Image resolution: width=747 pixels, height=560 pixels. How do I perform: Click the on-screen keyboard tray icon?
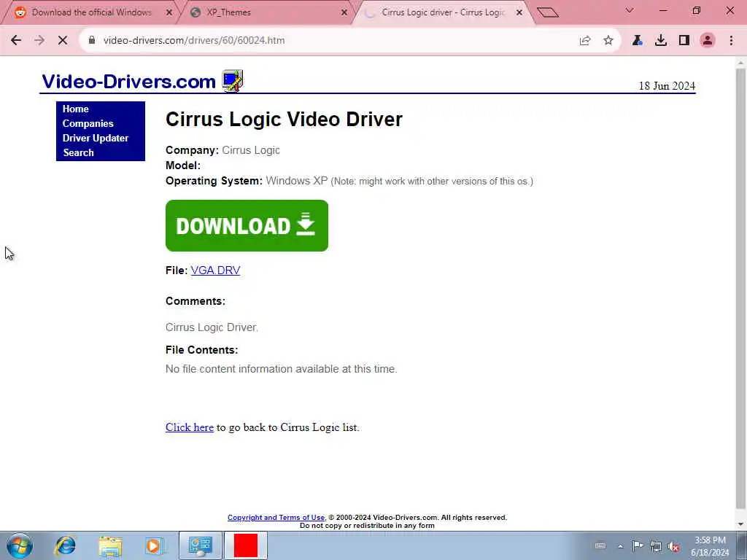coord(600,546)
